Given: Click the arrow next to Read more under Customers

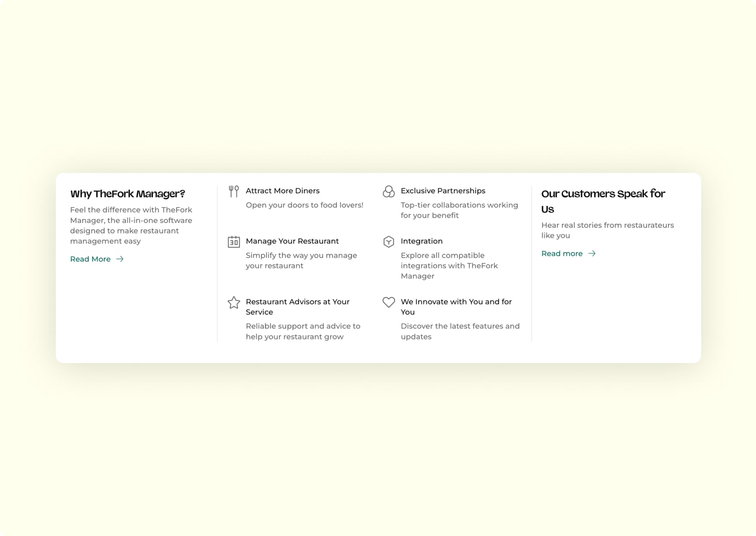Looking at the screenshot, I should pos(592,254).
